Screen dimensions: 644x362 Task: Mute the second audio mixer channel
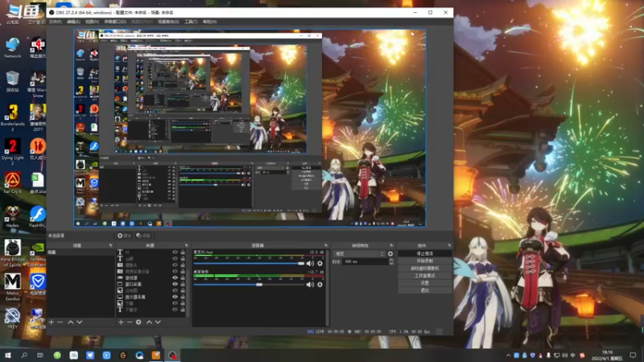click(x=310, y=285)
